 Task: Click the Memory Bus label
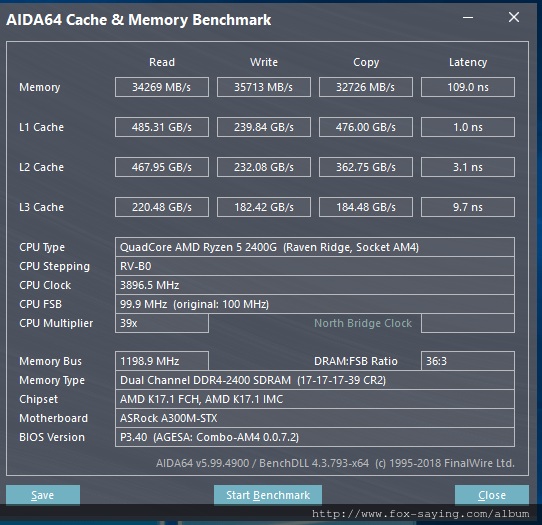(x=50, y=361)
